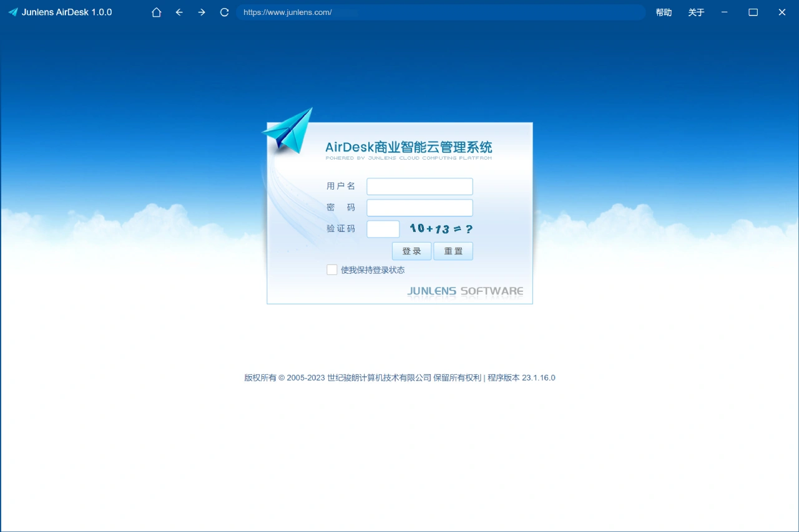
Task: Click the AirDesk商业智能云管理系统 heading
Action: click(409, 147)
